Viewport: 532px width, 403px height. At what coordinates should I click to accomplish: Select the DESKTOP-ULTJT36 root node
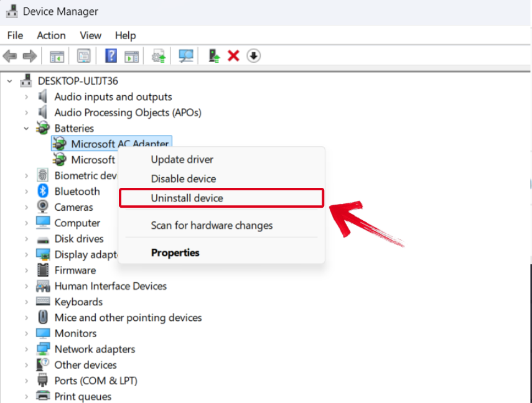click(80, 80)
